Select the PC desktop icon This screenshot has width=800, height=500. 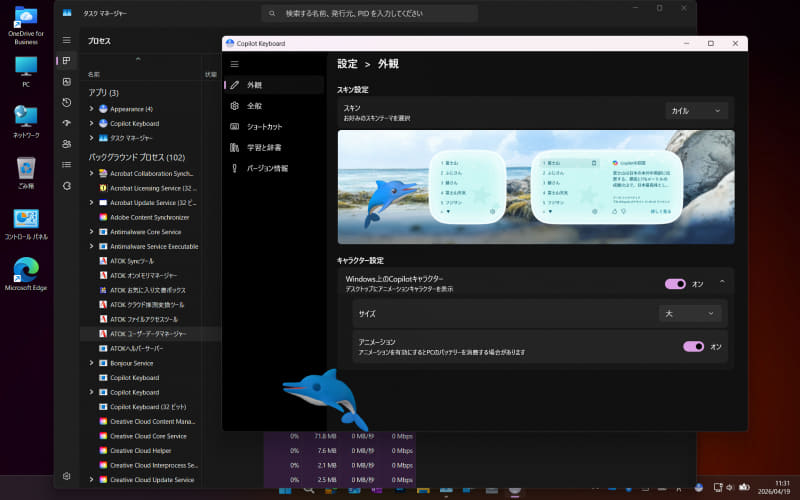point(26,72)
